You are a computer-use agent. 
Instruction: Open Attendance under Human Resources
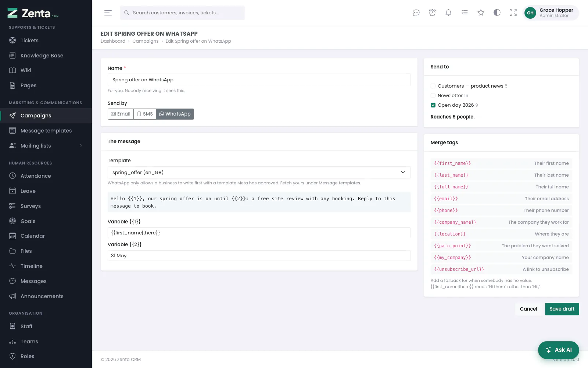tap(46, 176)
